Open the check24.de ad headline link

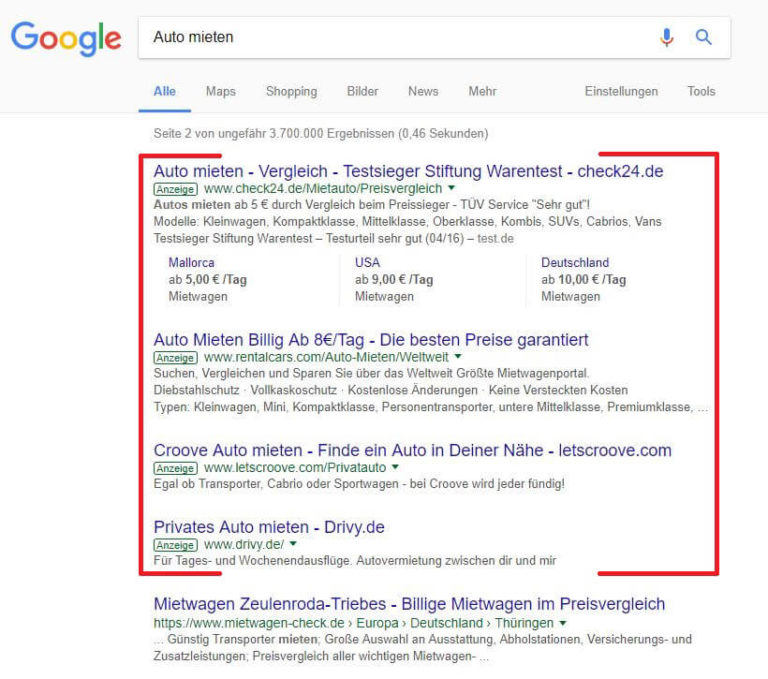pos(408,171)
